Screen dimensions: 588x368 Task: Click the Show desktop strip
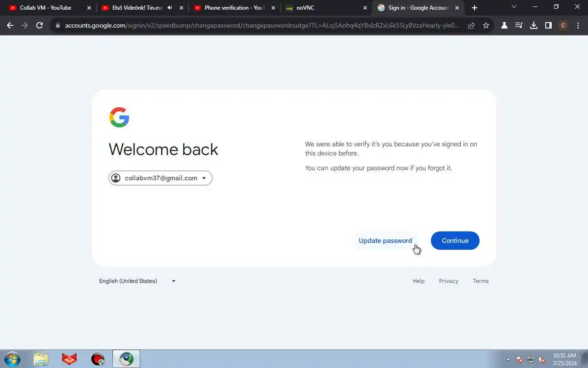pos(585,359)
